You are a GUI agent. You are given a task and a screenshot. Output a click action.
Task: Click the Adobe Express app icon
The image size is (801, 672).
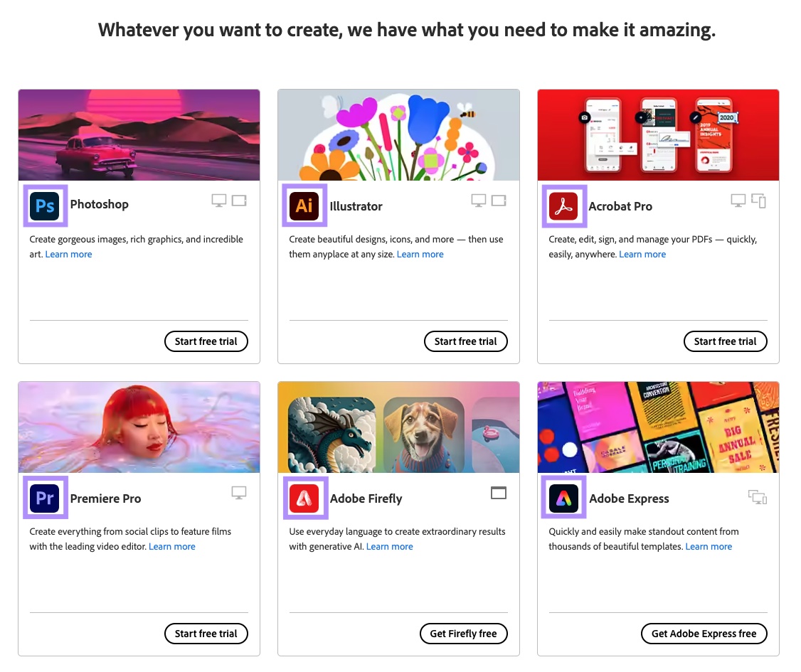tap(564, 498)
